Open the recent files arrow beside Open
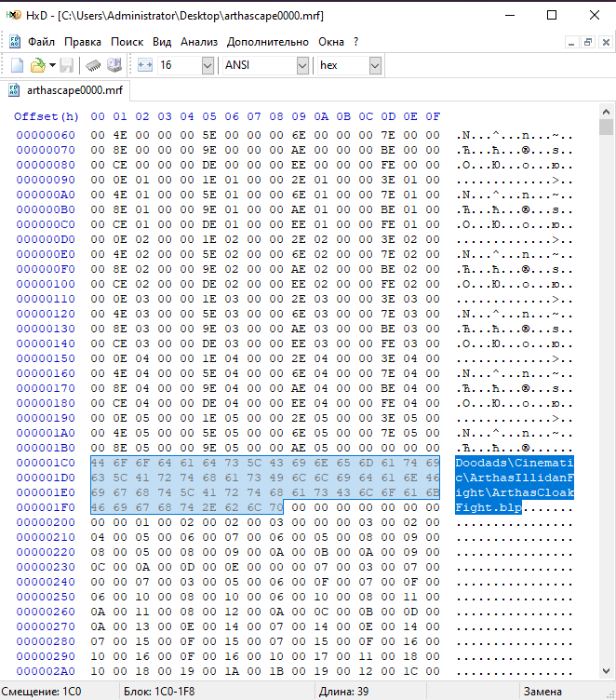 click(x=52, y=65)
